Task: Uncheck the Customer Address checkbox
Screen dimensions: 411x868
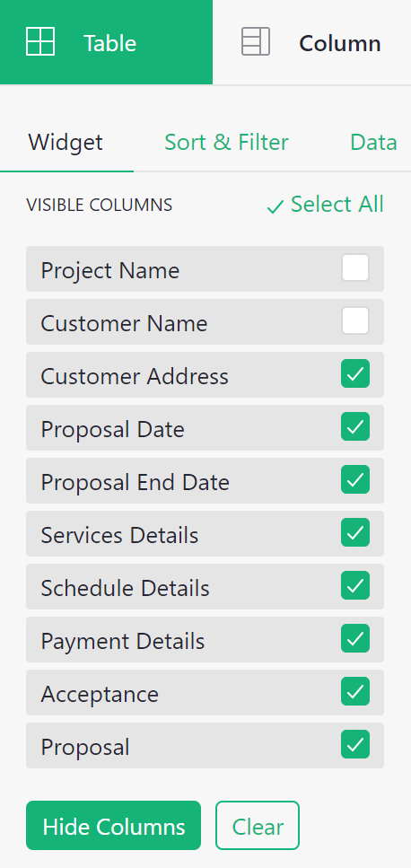Action: 355,373
